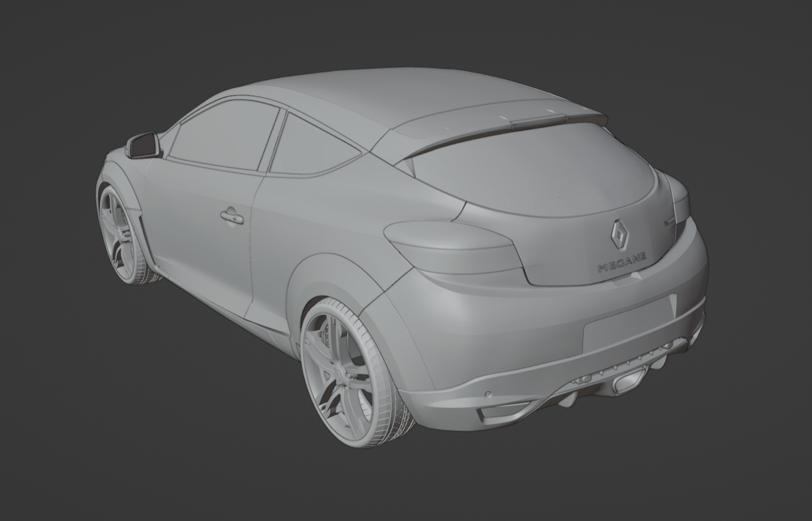Click the side mirror on the car
Screen dimensions: 812x521
tap(144, 145)
